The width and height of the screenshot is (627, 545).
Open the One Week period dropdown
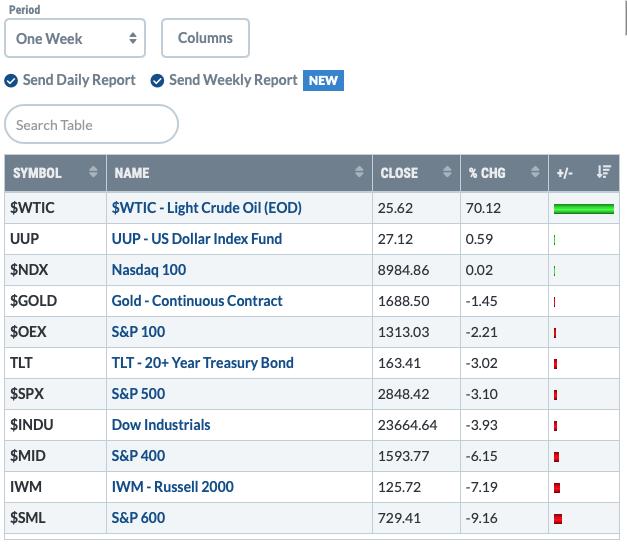[75, 38]
